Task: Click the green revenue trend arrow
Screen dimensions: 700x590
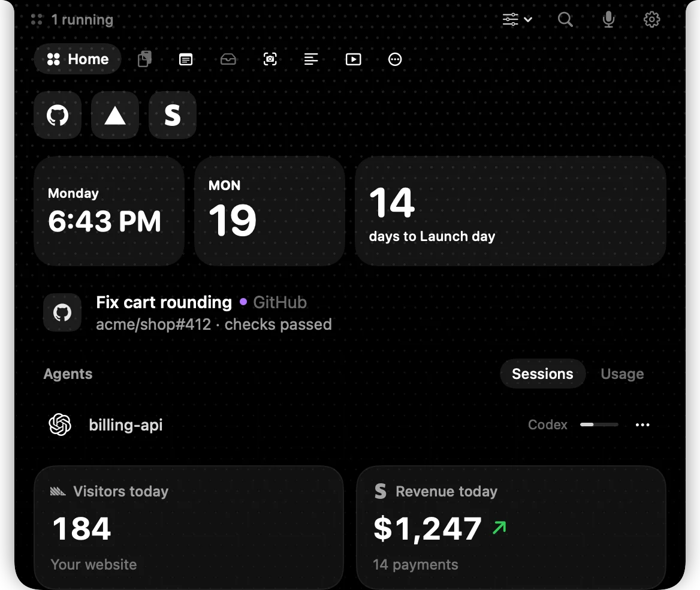Action: point(500,528)
